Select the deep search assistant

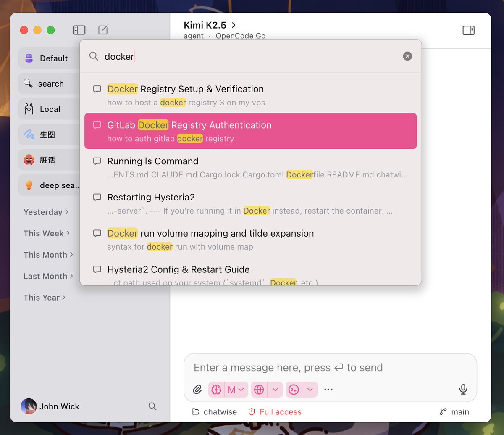click(x=49, y=185)
